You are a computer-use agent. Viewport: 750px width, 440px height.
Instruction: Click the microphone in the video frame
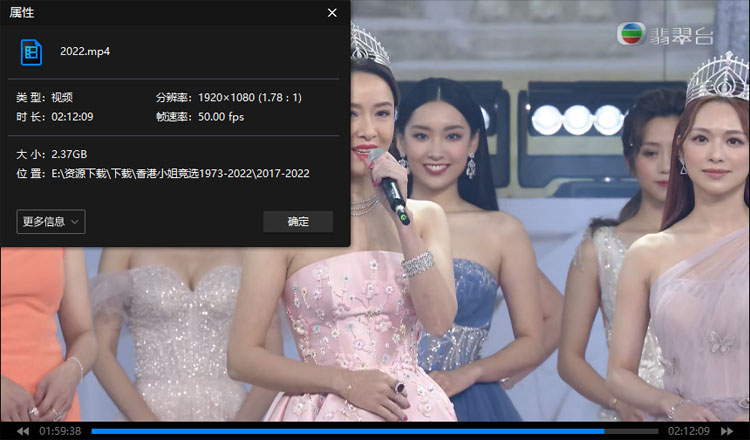pyautogui.click(x=388, y=185)
